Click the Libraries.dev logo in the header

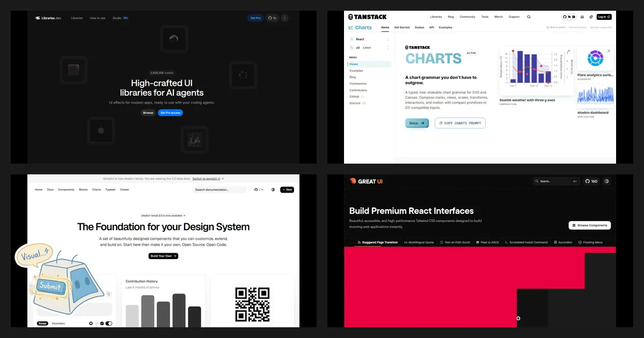tap(48, 18)
